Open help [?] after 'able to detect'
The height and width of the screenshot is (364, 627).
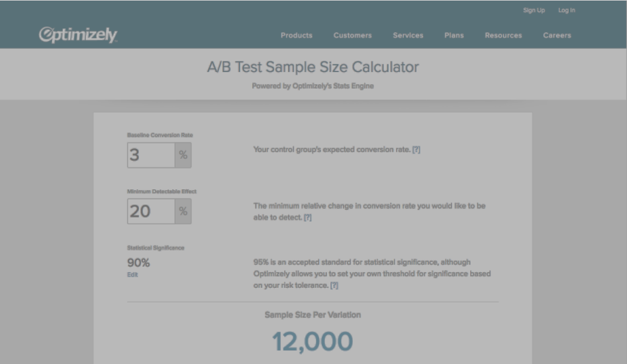tap(307, 217)
